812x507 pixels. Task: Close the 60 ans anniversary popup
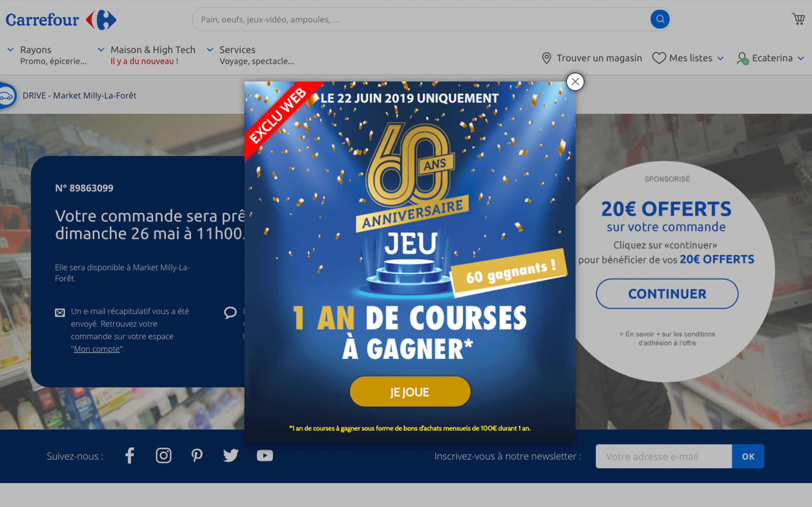(x=575, y=82)
